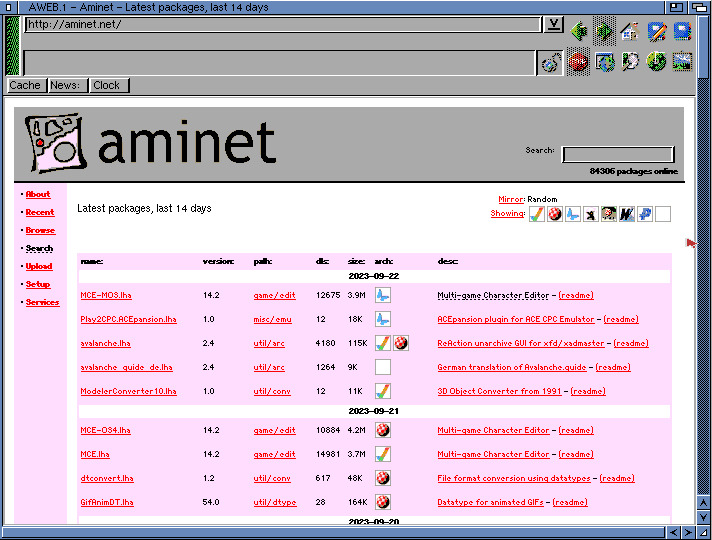The height and width of the screenshot is (540, 712).
Task: Toggle the empty box filter in Showing row
Action: click(x=663, y=214)
